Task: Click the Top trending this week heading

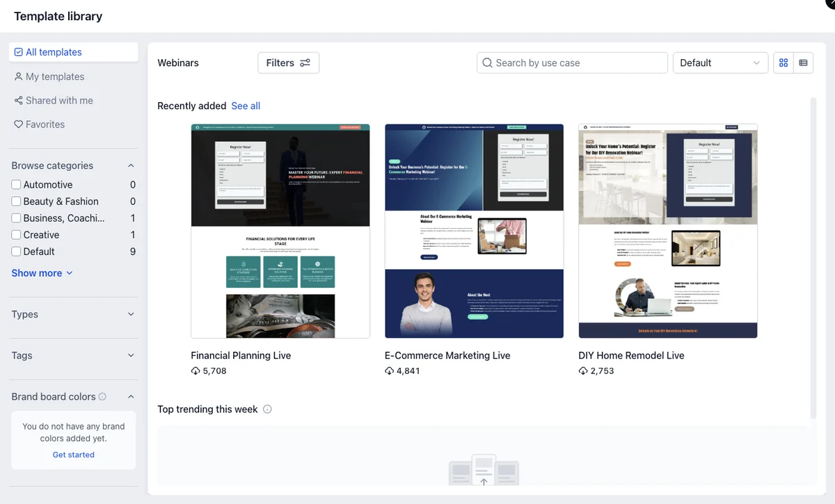Action: pos(207,409)
